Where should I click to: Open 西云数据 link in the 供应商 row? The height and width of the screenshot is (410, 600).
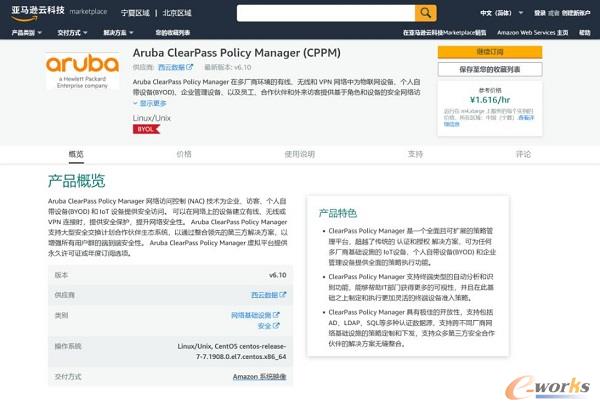(x=264, y=295)
